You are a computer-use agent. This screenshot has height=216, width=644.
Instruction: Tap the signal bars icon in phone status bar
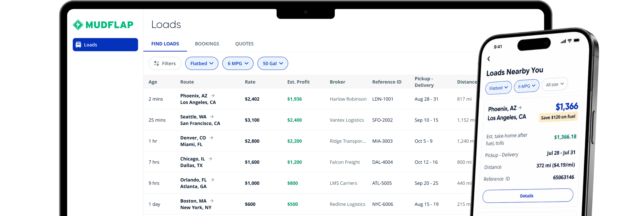(563, 41)
